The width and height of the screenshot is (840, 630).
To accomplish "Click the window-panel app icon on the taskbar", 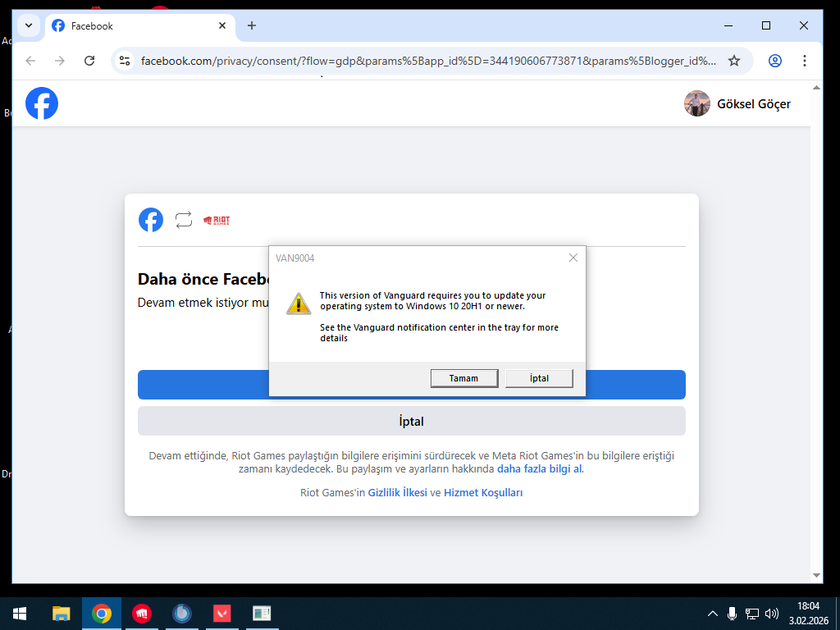I will click(262, 614).
